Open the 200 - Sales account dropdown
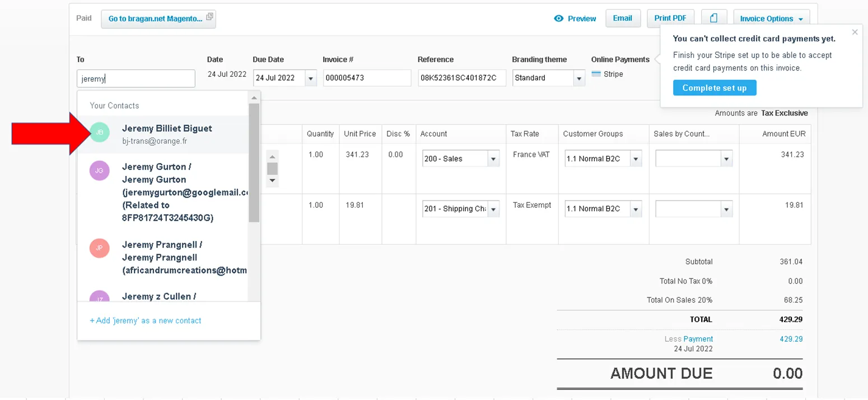This screenshot has height=400, width=868. click(x=493, y=159)
